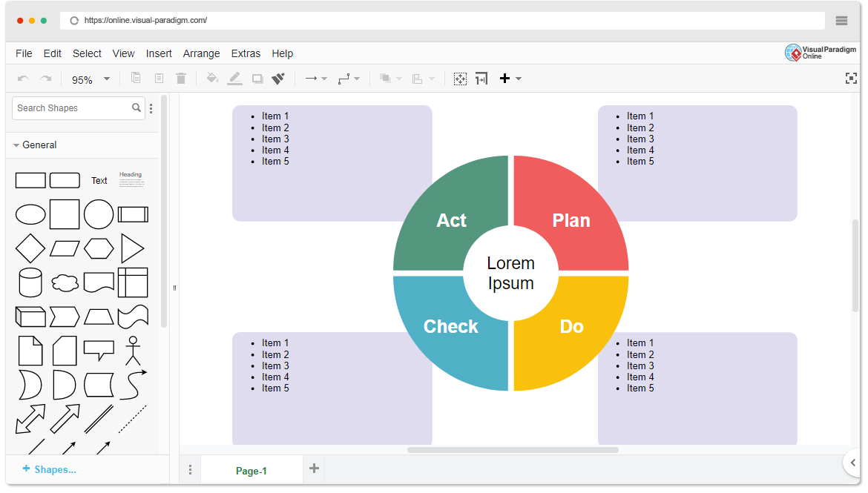Select the callout speech bubble shape
The height and width of the screenshot is (493, 868).
(x=99, y=351)
